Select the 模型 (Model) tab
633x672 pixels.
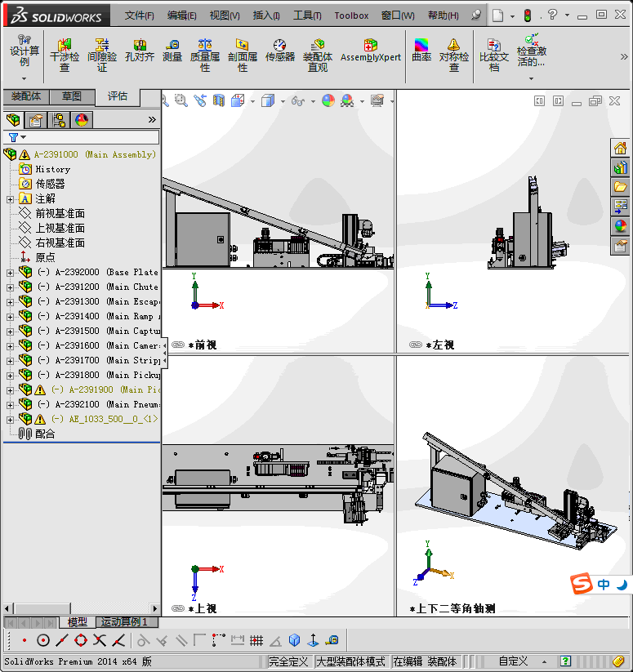click(77, 622)
